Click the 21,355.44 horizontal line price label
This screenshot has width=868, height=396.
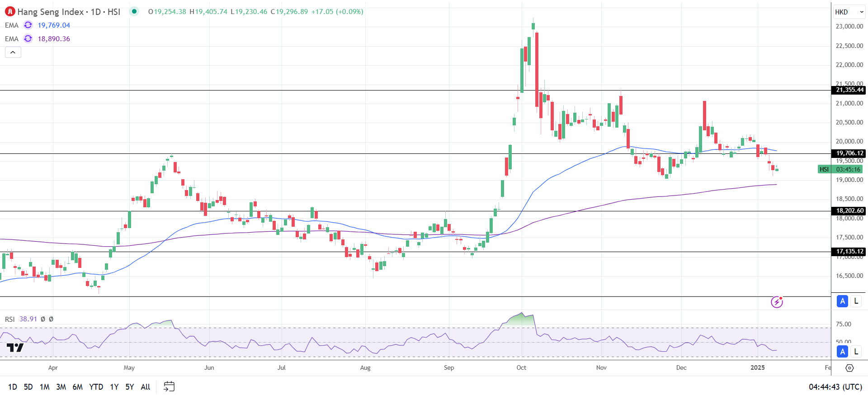[849, 90]
